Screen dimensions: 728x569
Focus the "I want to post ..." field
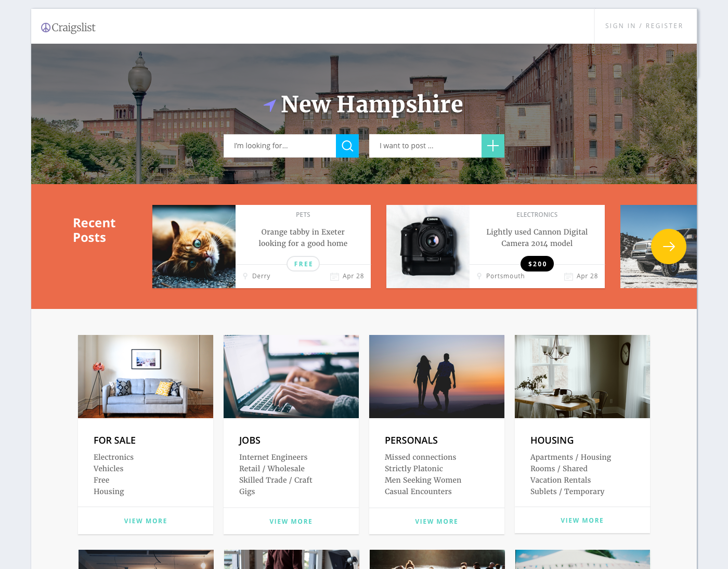click(x=425, y=146)
